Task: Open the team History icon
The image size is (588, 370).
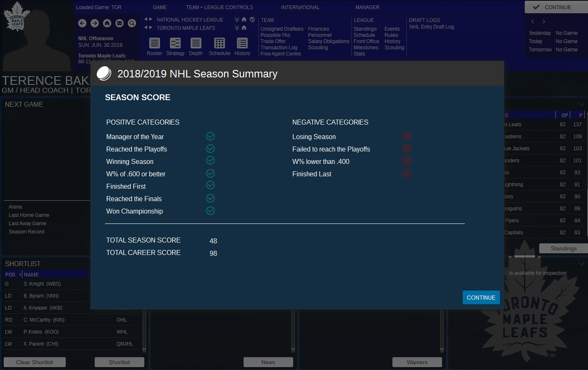Action: (242, 43)
